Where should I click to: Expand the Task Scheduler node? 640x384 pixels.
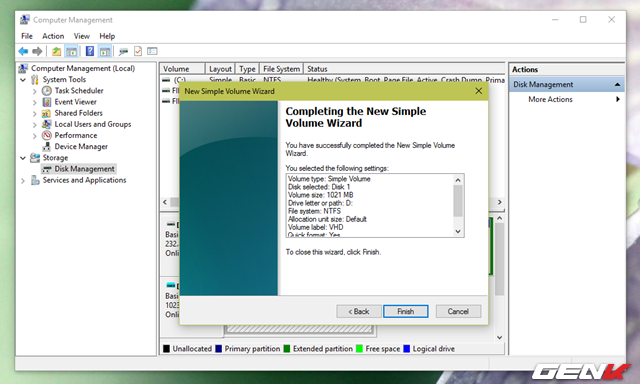[35, 91]
